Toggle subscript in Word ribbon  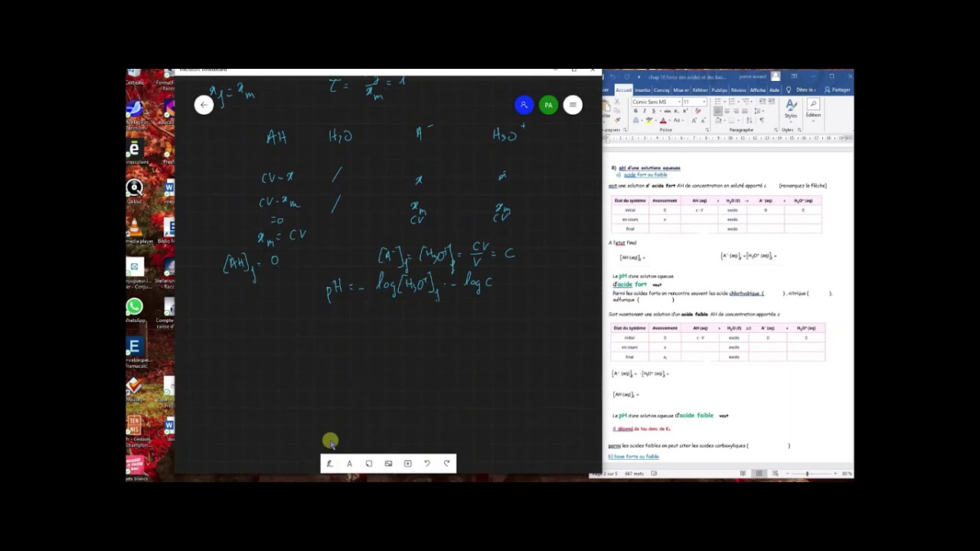[676, 111]
